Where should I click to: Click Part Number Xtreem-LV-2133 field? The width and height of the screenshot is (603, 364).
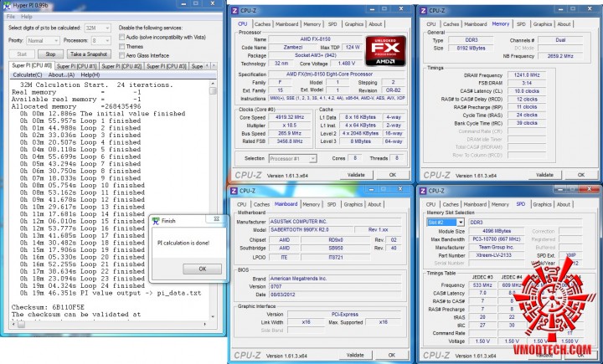497,255
